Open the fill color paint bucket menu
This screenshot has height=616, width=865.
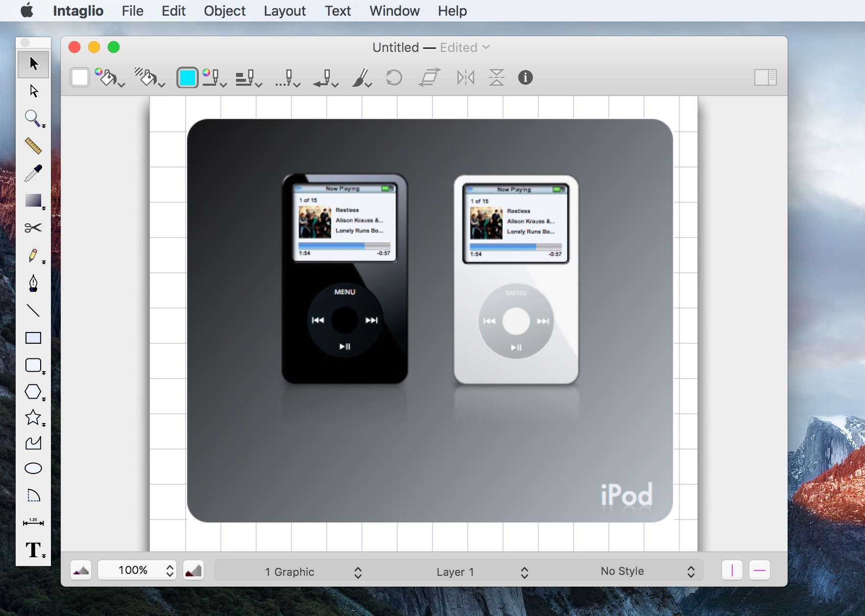point(110,77)
